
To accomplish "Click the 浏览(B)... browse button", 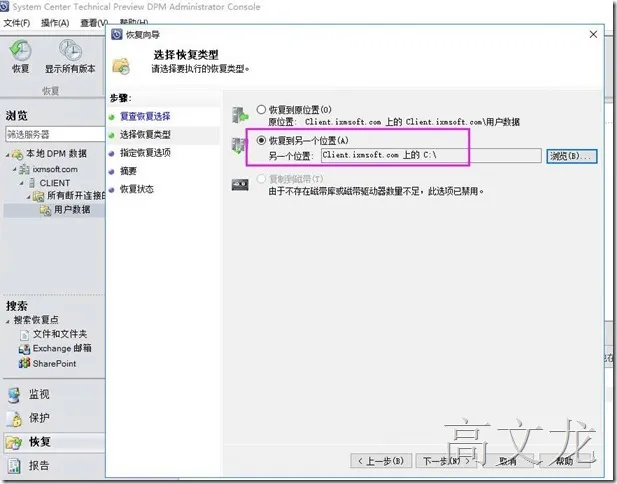I will (x=571, y=156).
